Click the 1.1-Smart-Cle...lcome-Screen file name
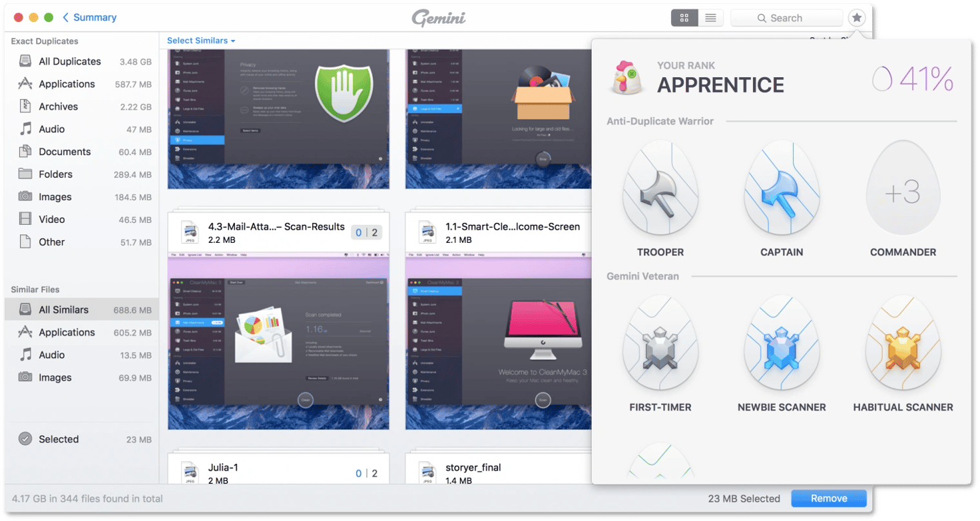980x521 pixels. click(513, 226)
